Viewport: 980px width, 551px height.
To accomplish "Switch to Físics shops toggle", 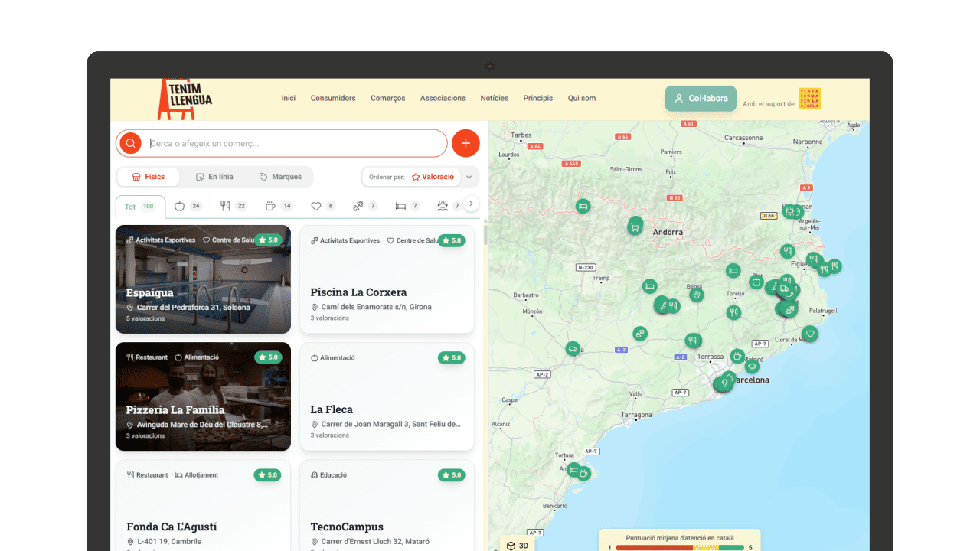I will [x=149, y=177].
